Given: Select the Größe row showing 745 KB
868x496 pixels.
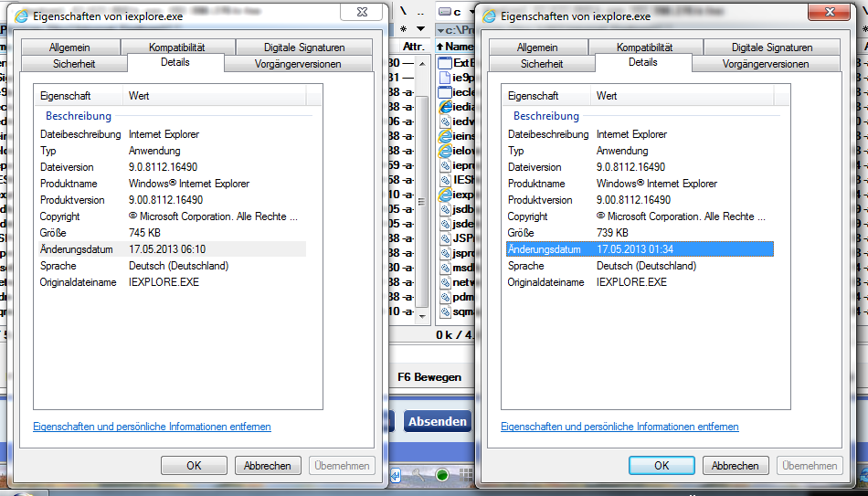Looking at the screenshot, I should click(172, 233).
